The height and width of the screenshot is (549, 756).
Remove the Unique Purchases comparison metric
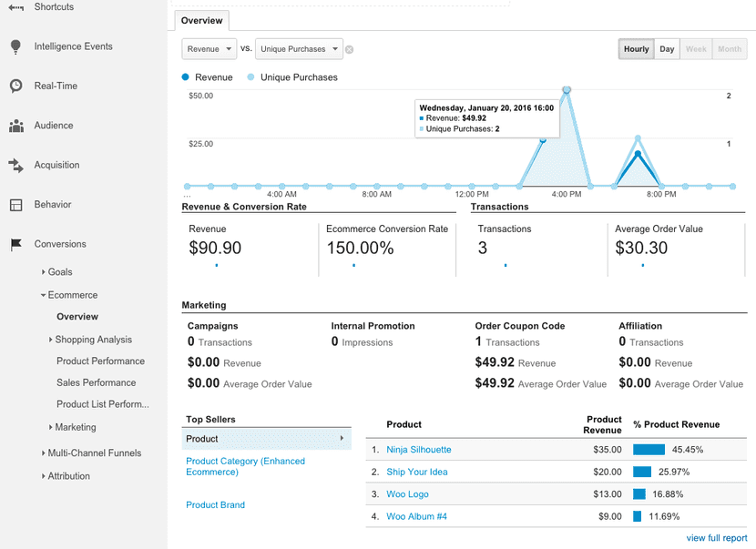point(349,49)
